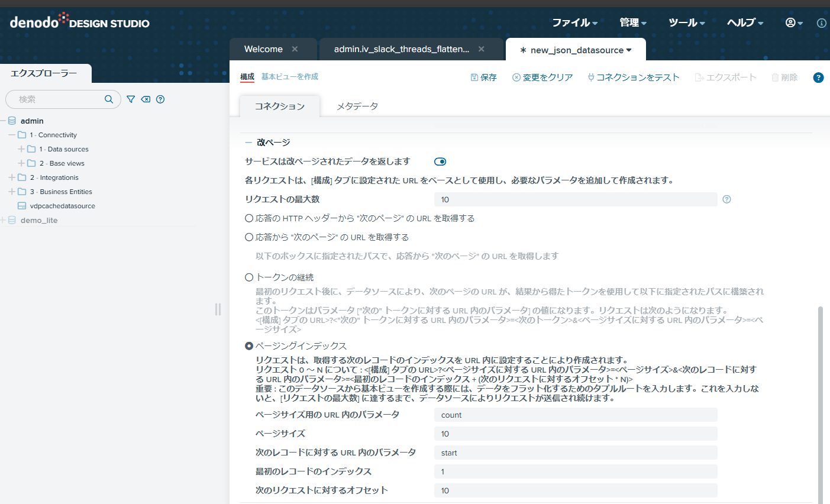
Task: Open the ツール menu
Action: (686, 22)
